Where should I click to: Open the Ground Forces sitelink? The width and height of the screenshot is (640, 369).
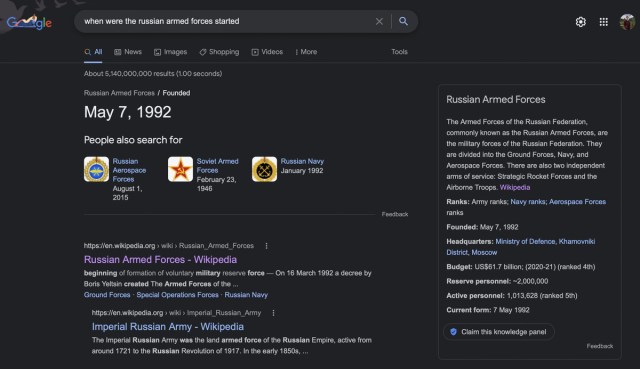pyautogui.click(x=107, y=295)
